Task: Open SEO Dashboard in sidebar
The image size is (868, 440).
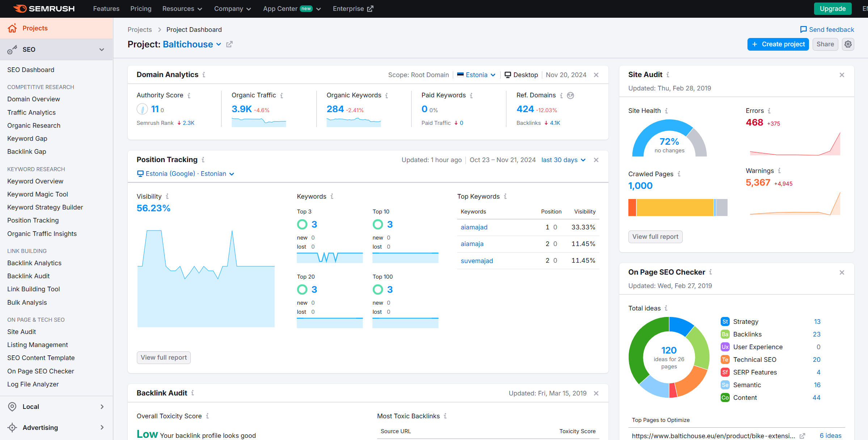Action: pos(31,70)
